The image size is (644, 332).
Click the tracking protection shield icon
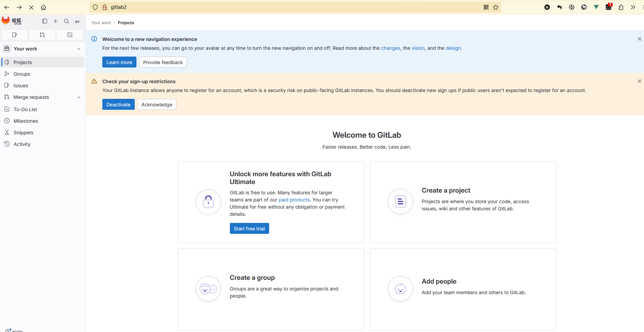95,7
